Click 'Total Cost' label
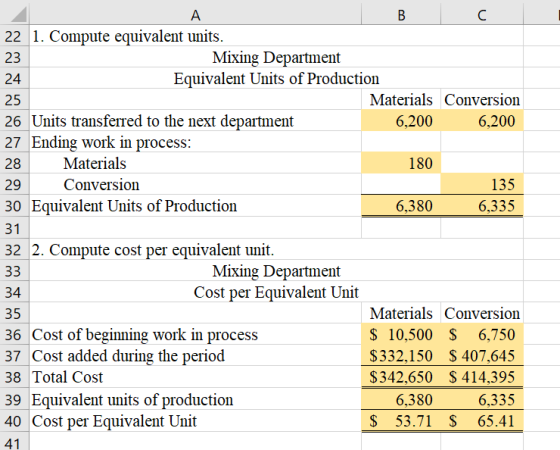Screen dimensions: 560x450 coord(68,377)
